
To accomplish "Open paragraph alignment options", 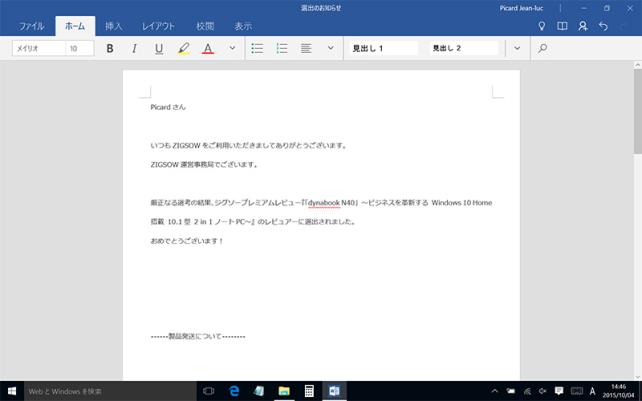I will tap(306, 48).
